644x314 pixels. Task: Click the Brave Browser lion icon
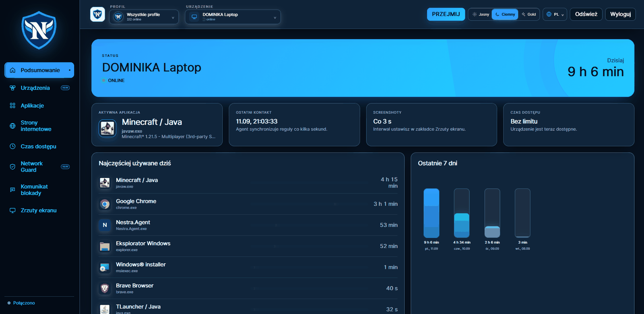click(x=105, y=288)
